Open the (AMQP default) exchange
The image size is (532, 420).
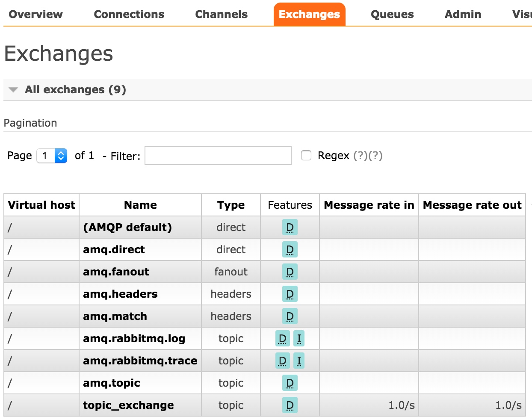coord(127,227)
